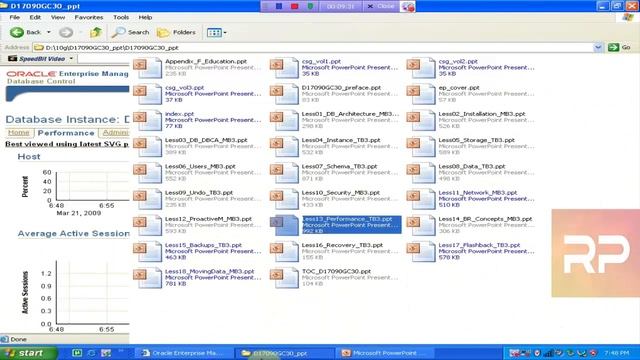Image resolution: width=640 pixels, height=360 pixels.
Task: Select Less12_ProactiveM_MB3.ppt file icon
Action: coord(148,225)
